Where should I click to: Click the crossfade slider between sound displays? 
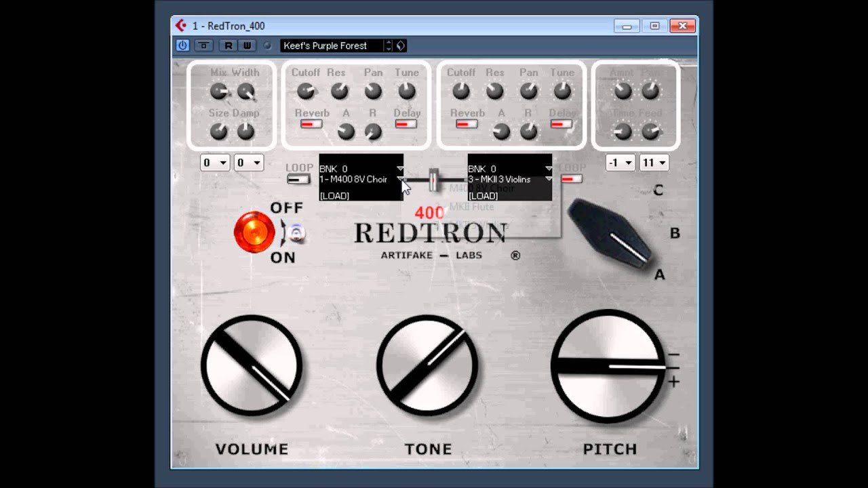click(433, 180)
